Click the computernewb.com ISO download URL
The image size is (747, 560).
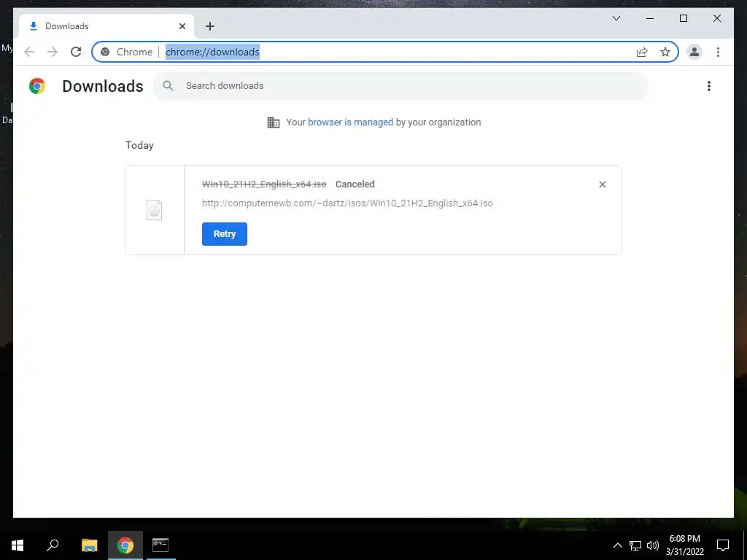click(x=347, y=203)
